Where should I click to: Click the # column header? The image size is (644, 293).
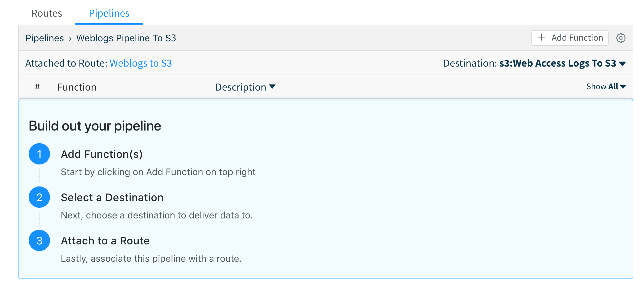[37, 87]
